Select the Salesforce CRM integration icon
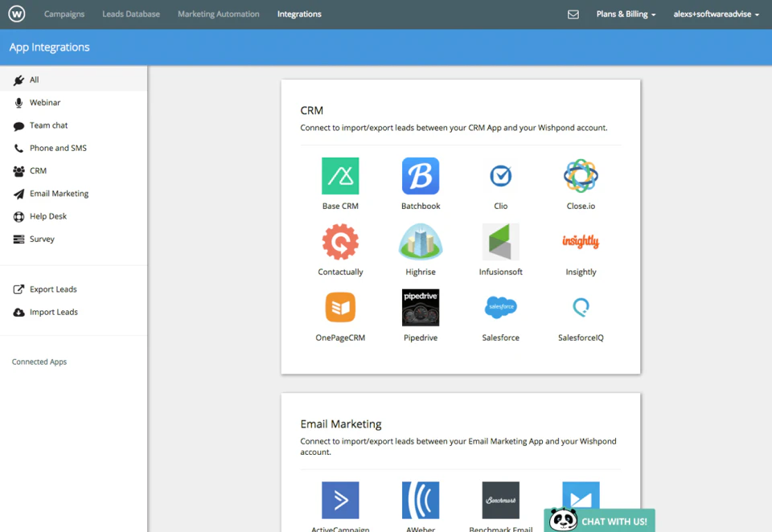 tap(500, 308)
